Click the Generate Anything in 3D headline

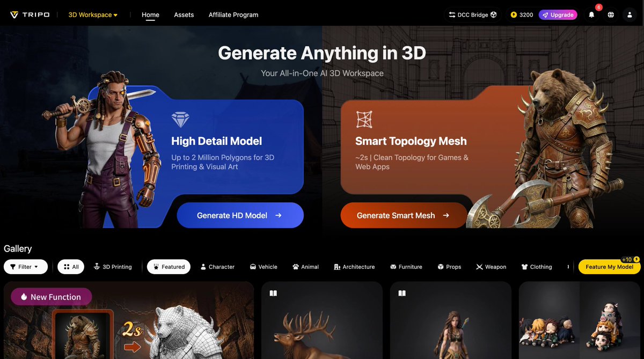[x=322, y=53]
